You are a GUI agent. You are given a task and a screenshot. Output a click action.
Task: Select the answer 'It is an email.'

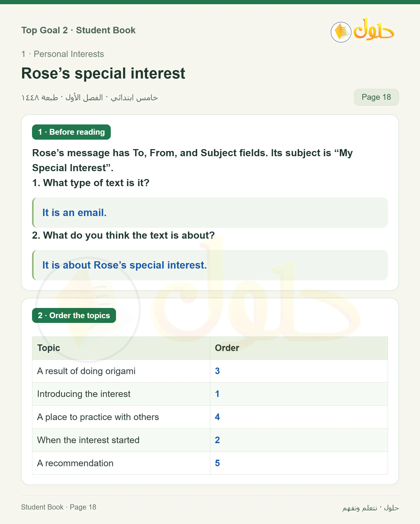tap(74, 213)
